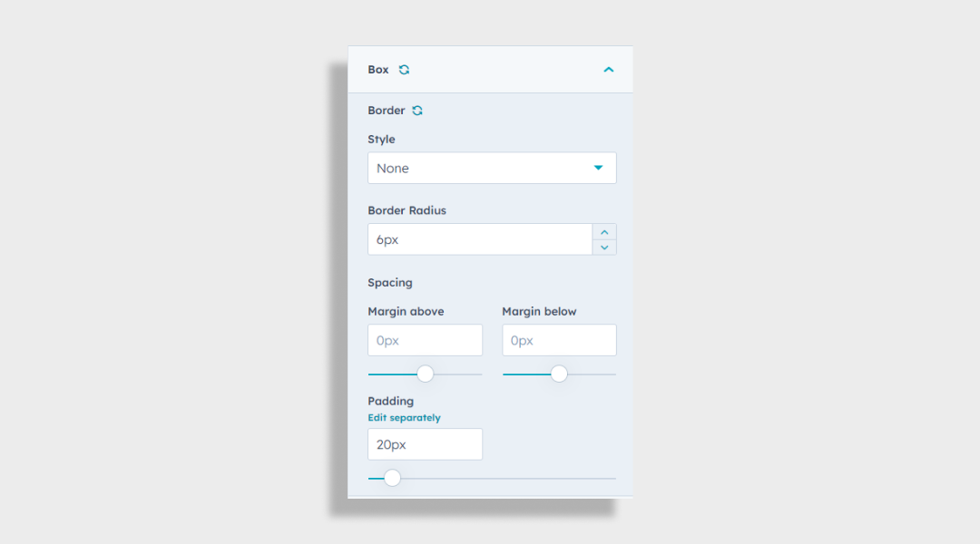Image resolution: width=980 pixels, height=544 pixels.
Task: Focus the Margin below input
Action: pyautogui.click(x=559, y=341)
